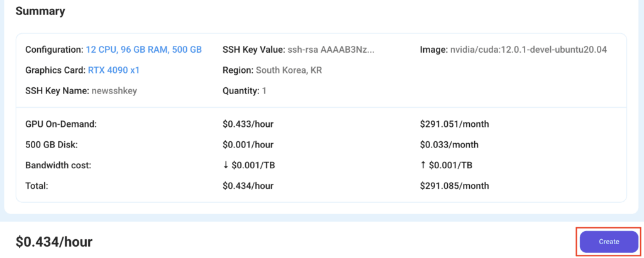Click the $291.085/month total price
This screenshot has height=258, width=644.
pos(454,186)
